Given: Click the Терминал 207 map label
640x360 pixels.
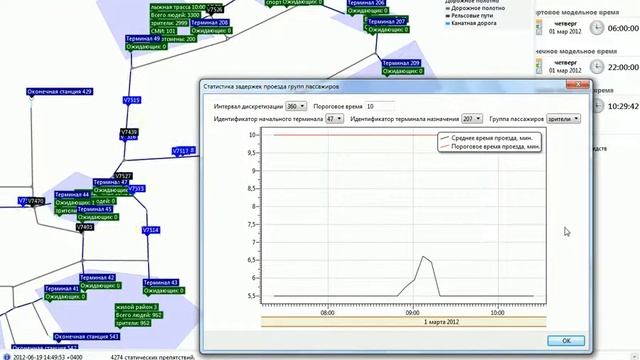Looking at the screenshot, I should point(387,21).
